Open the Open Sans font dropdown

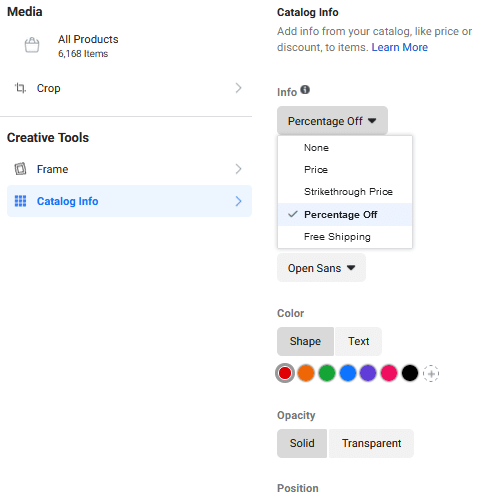point(321,268)
